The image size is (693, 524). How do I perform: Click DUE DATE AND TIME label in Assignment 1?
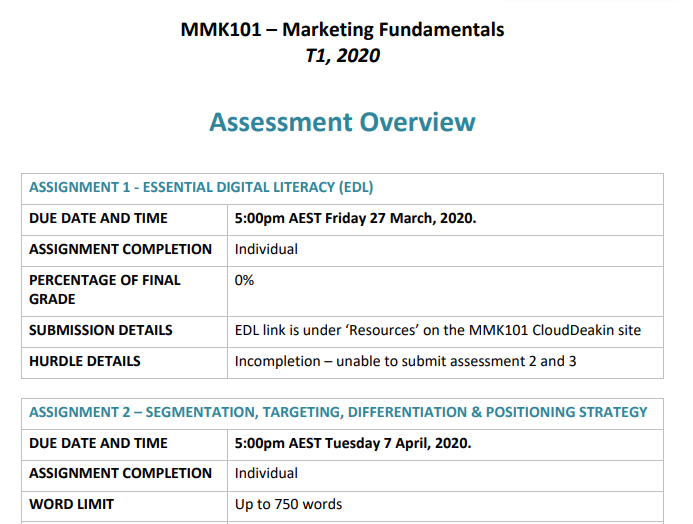[98, 218]
